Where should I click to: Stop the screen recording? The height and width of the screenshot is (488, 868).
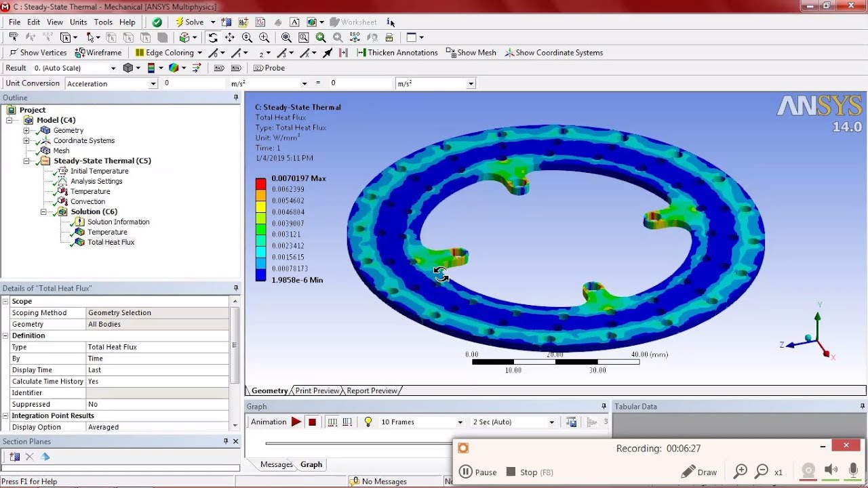click(529, 472)
